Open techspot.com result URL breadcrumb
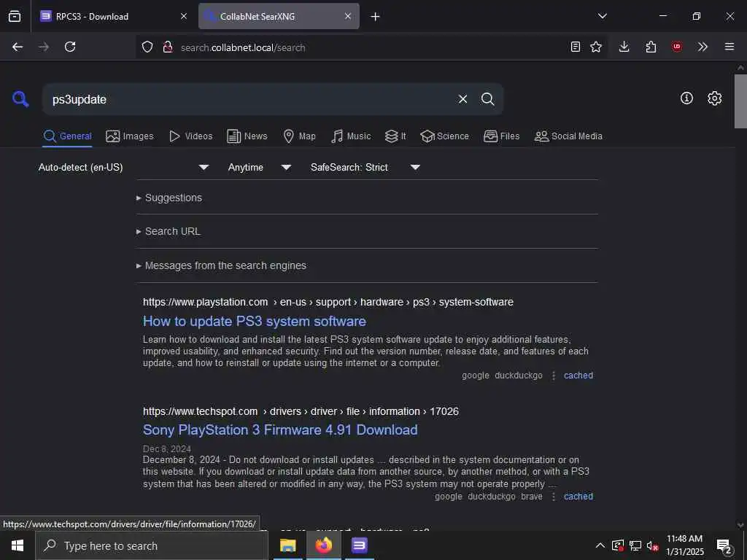Image resolution: width=747 pixels, height=560 pixels. [301, 411]
